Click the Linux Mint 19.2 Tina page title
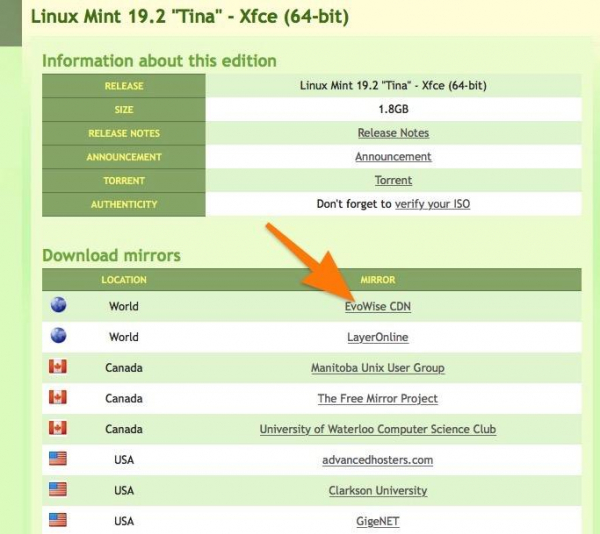This screenshot has height=534, width=600. (x=190, y=16)
